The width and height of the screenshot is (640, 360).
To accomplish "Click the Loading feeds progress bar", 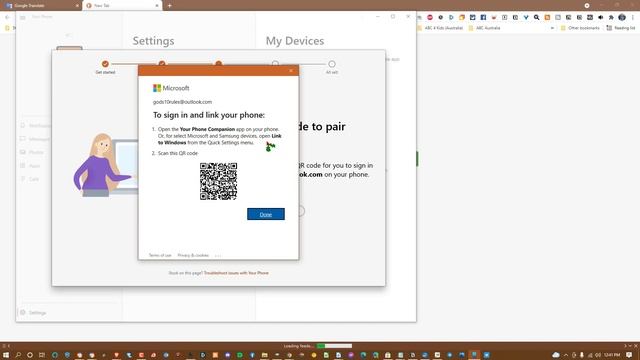I will point(334,346).
